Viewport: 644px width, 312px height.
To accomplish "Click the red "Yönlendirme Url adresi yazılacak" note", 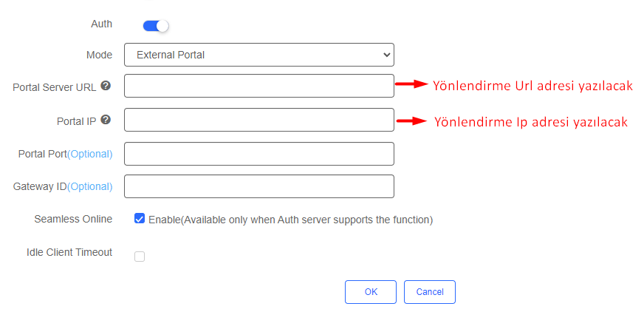I will click(x=532, y=86).
